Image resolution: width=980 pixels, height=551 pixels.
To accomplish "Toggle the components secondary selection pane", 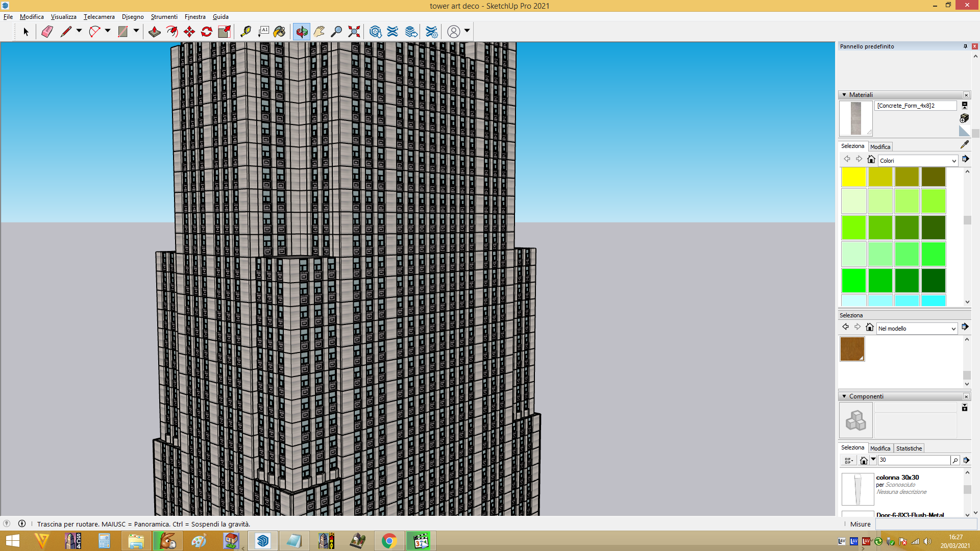I will [x=964, y=408].
